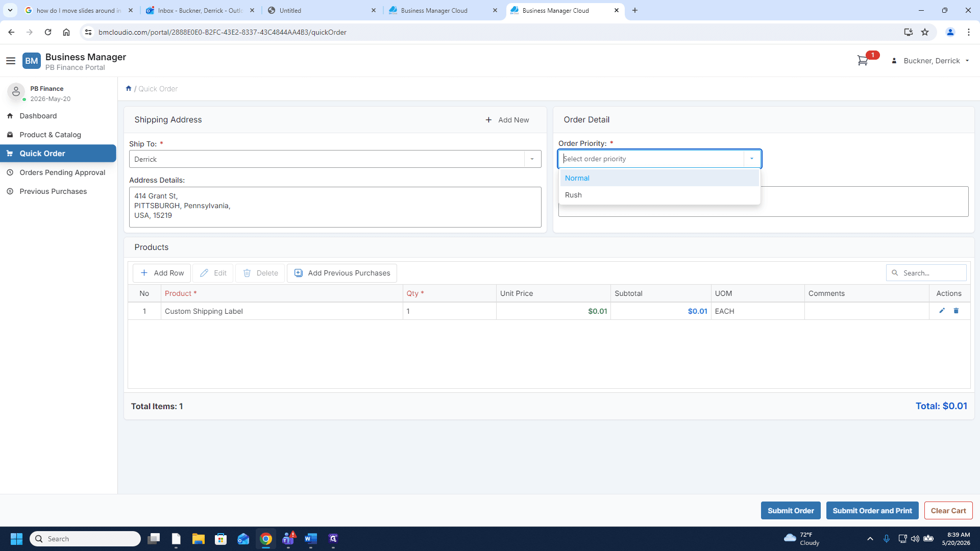This screenshot has height=551, width=980.
Task: Bookmark this page with star icon
Action: tap(925, 32)
